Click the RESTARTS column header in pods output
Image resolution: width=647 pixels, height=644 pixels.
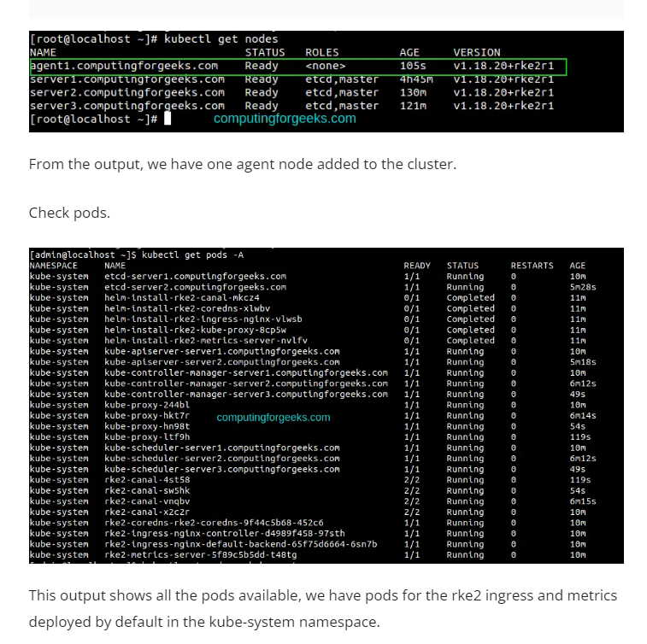(x=532, y=266)
